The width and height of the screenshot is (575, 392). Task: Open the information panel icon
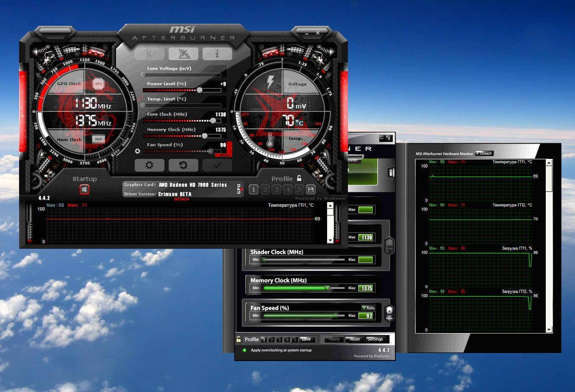click(217, 53)
